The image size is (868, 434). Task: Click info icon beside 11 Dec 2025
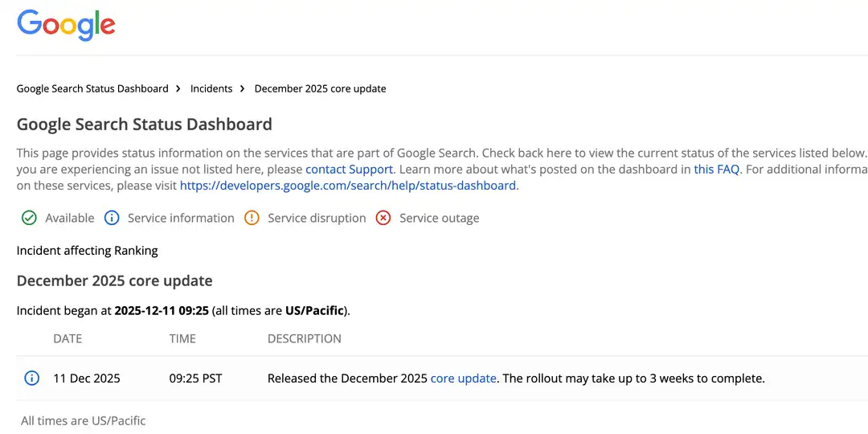tap(31, 378)
